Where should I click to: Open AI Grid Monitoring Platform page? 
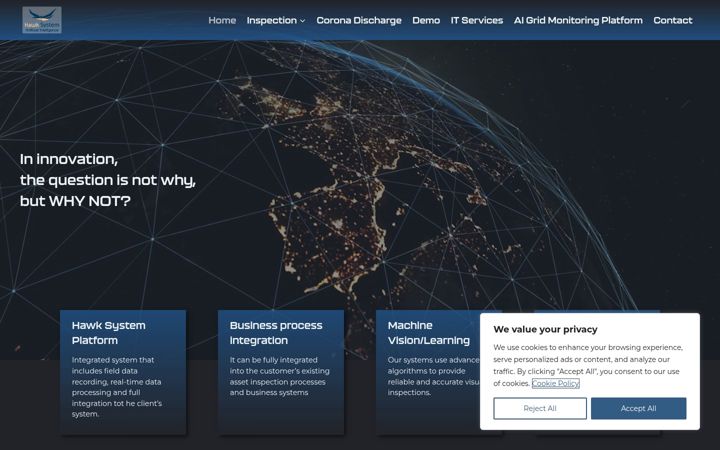click(578, 20)
